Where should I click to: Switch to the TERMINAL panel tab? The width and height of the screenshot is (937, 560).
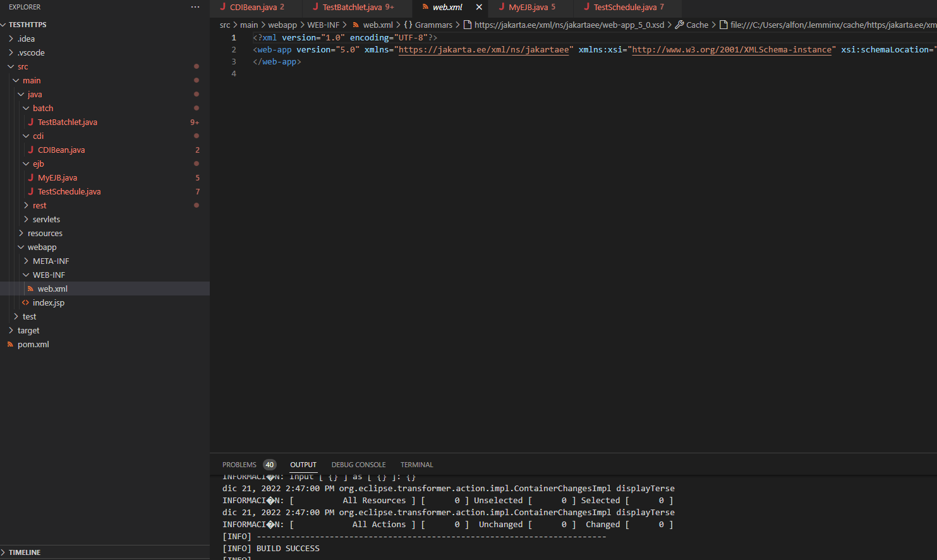coord(416,464)
